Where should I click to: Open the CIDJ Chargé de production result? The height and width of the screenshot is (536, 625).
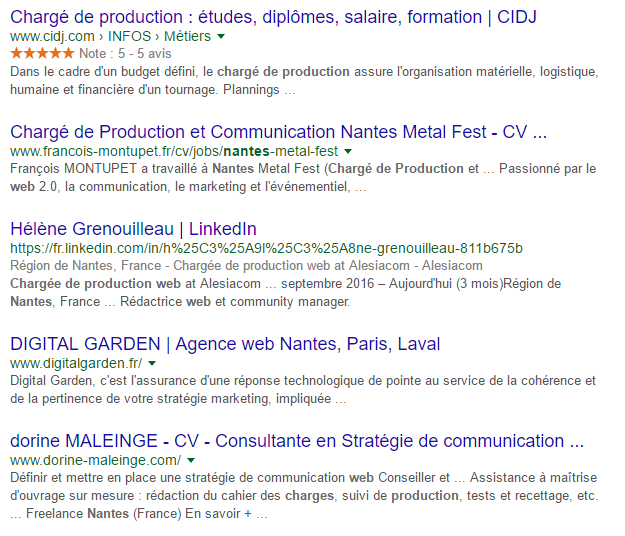point(273,18)
